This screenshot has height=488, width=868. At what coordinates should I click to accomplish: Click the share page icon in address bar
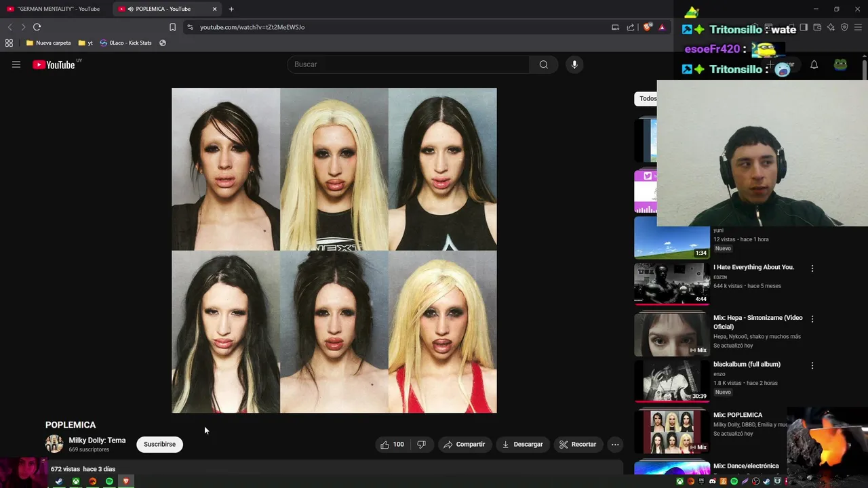pos(631,27)
